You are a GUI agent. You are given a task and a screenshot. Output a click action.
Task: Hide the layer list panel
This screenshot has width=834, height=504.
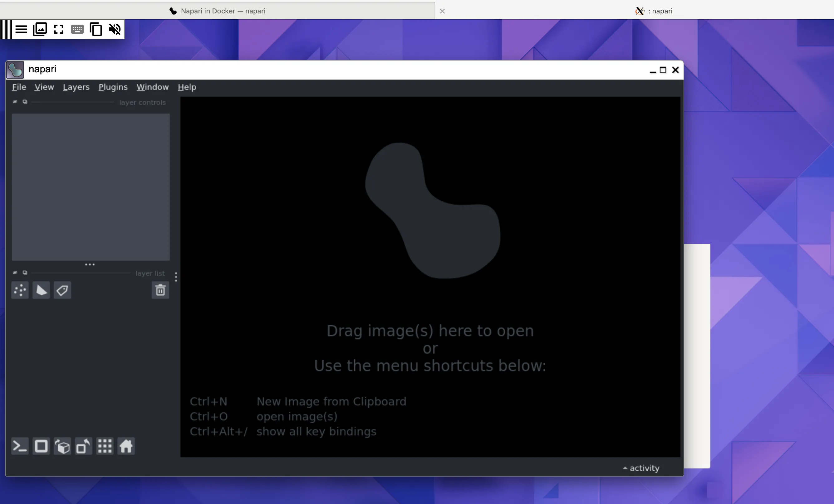[15, 272]
